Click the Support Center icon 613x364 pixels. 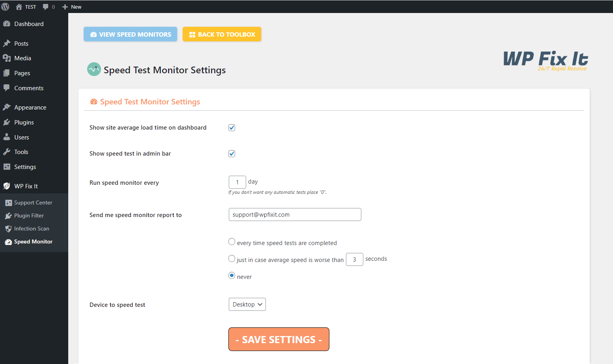[9, 202]
